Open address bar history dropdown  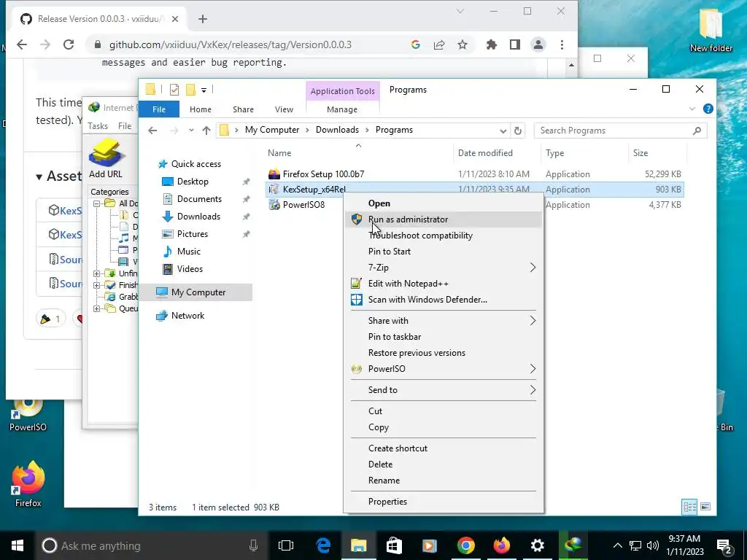(503, 131)
